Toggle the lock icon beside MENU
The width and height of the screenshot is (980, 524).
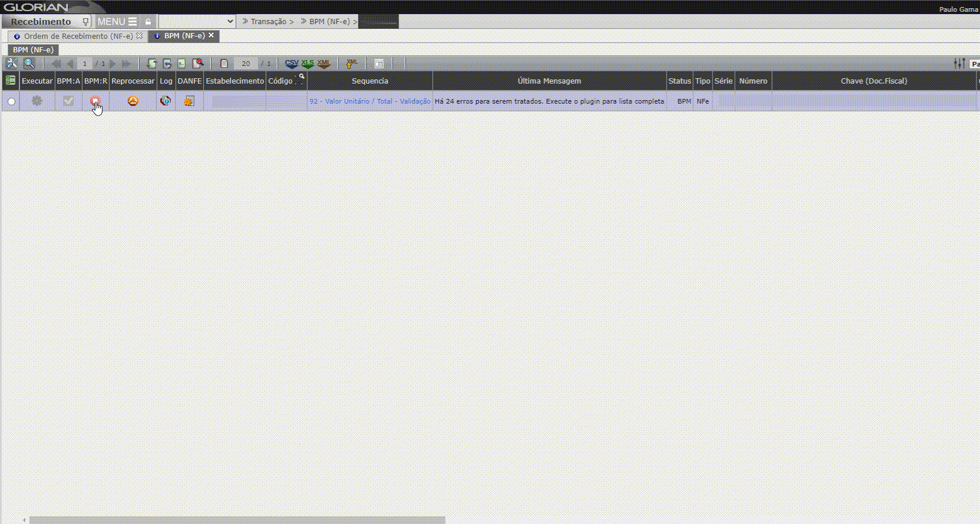click(148, 22)
